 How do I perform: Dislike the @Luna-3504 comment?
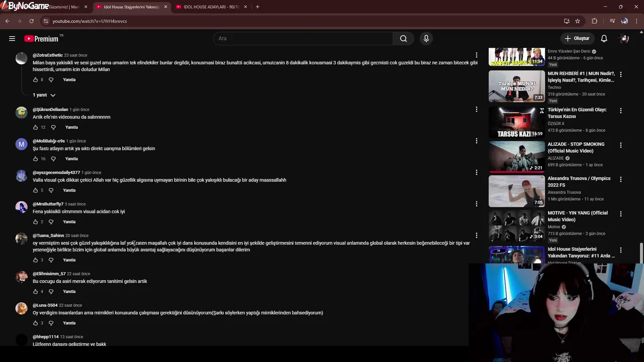51,323
